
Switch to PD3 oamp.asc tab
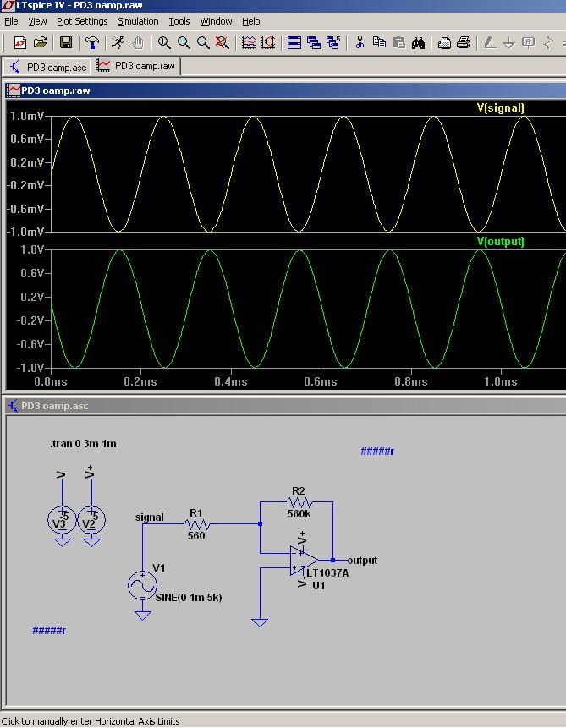point(48,68)
